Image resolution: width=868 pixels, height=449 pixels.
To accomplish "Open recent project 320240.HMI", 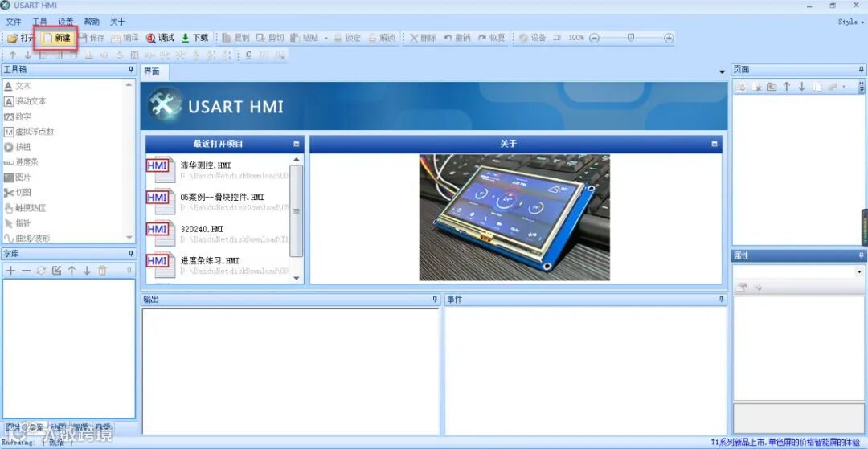I will (218, 234).
